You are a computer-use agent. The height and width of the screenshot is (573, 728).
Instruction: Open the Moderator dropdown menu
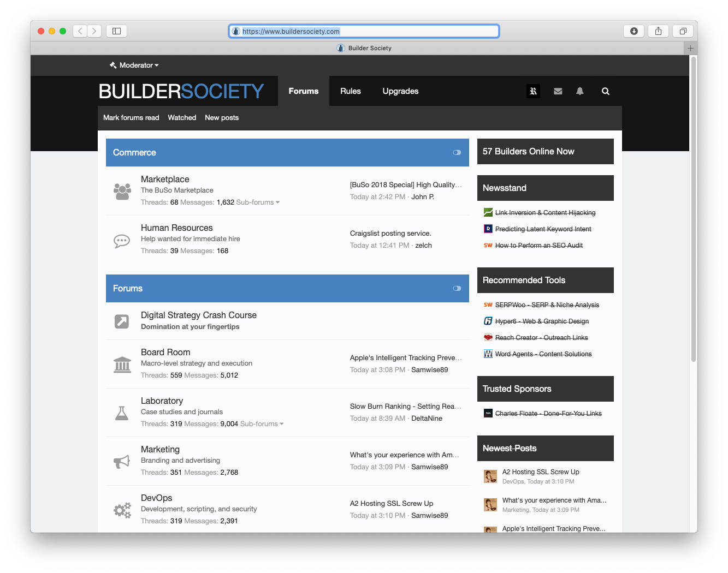[x=134, y=65]
